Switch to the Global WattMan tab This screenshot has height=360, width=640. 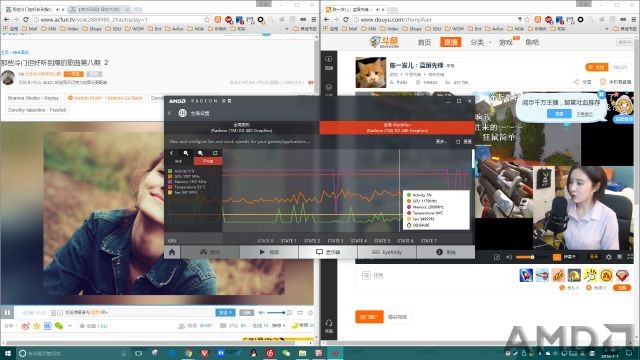(397, 127)
